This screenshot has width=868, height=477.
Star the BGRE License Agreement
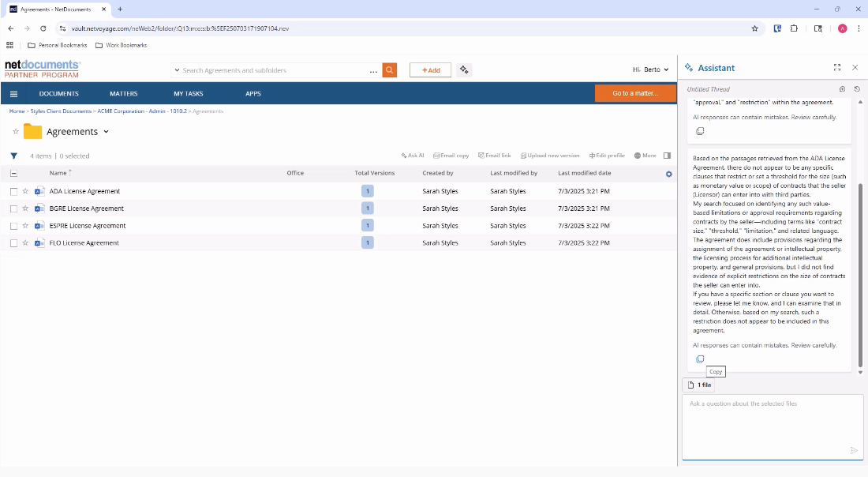(25, 208)
